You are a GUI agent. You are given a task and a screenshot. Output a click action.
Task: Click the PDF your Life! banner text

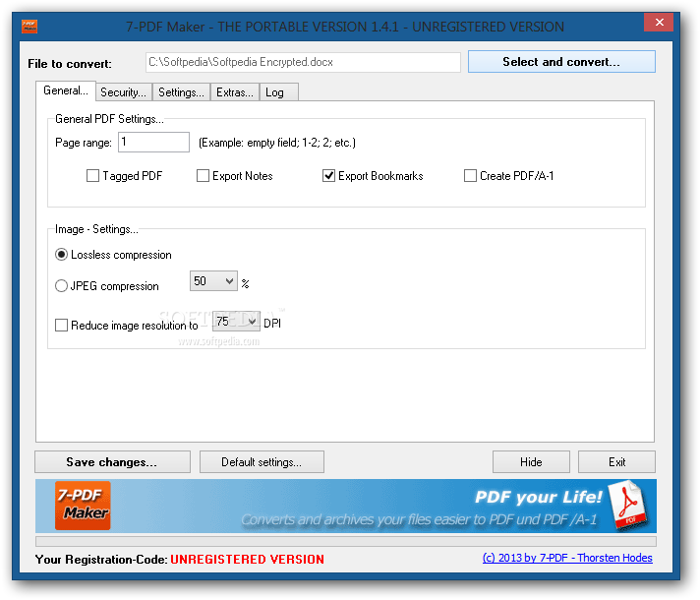pyautogui.click(x=539, y=497)
